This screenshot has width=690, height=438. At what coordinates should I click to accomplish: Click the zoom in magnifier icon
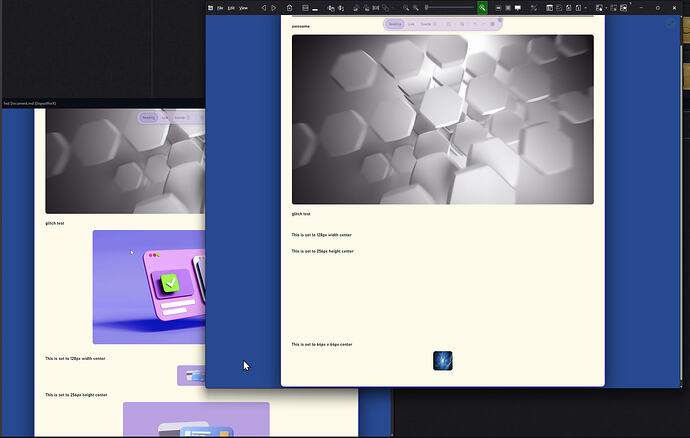tap(416, 8)
